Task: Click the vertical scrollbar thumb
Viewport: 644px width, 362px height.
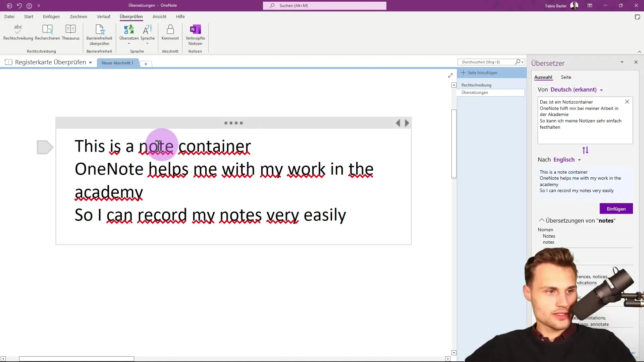Action: [x=454, y=144]
